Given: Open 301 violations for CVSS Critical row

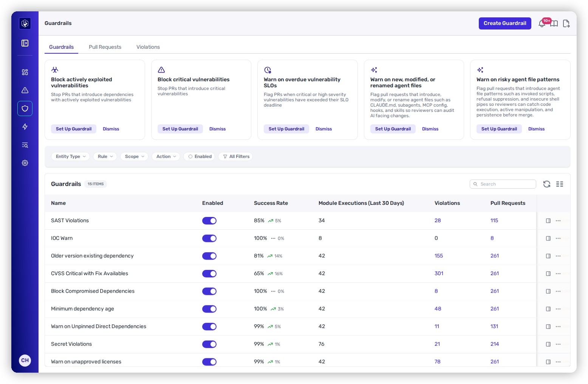Looking at the screenshot, I should 439,274.
